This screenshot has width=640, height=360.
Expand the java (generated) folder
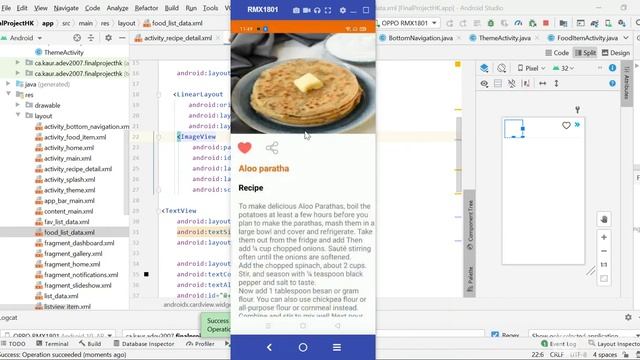click(x=8, y=84)
